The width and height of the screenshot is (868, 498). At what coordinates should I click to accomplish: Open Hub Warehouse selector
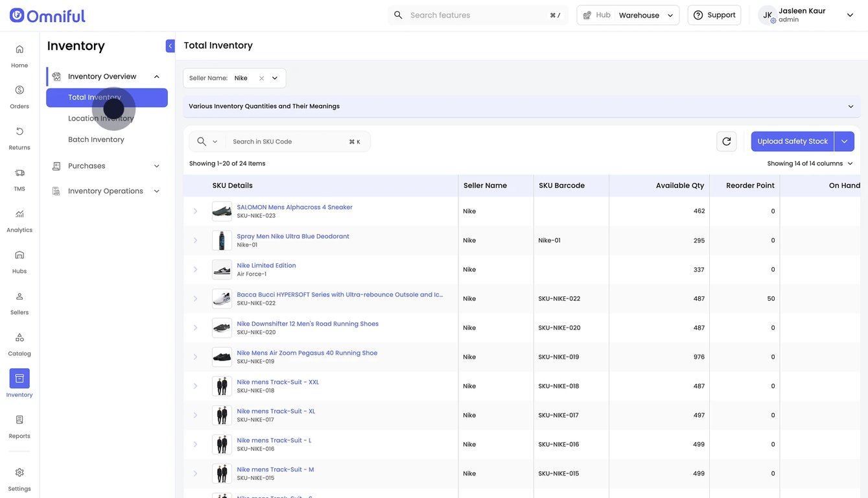628,15
